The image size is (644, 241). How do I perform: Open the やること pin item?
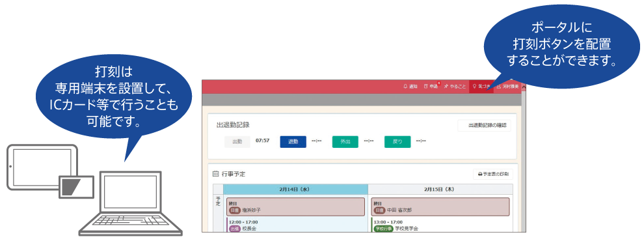click(x=455, y=87)
